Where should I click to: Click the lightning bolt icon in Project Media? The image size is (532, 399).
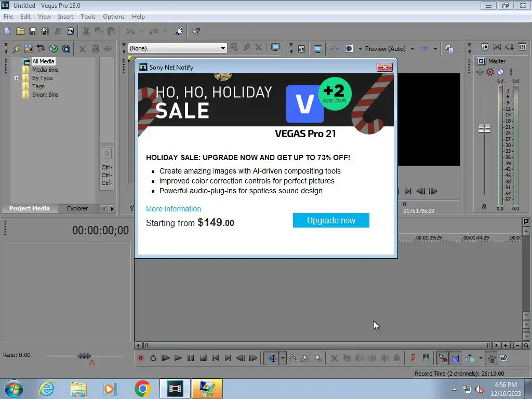click(x=16, y=49)
